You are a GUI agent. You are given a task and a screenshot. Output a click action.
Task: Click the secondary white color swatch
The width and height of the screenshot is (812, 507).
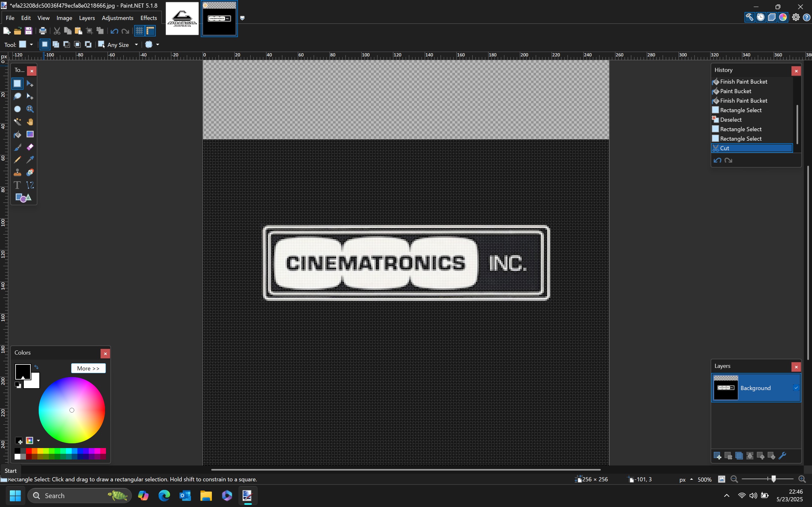[x=35, y=383]
